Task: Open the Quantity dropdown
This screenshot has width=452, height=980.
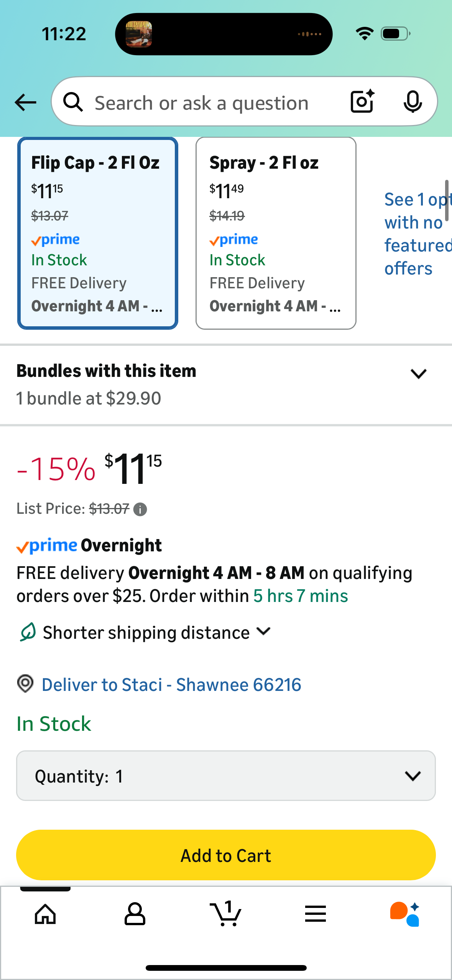Action: pyautogui.click(x=226, y=776)
